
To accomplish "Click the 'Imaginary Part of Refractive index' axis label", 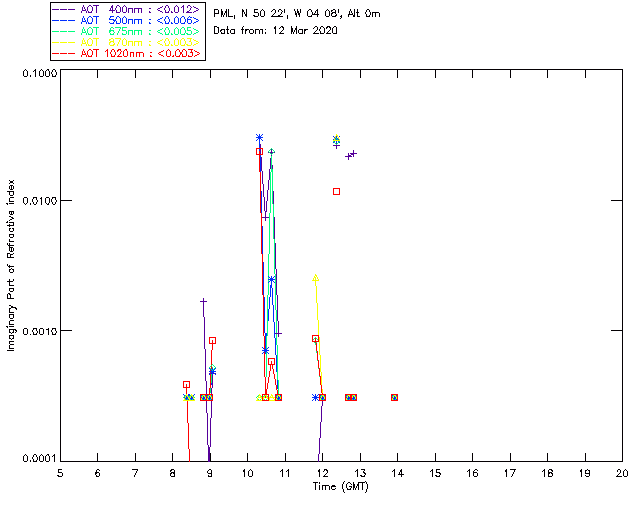I will click(11, 265).
